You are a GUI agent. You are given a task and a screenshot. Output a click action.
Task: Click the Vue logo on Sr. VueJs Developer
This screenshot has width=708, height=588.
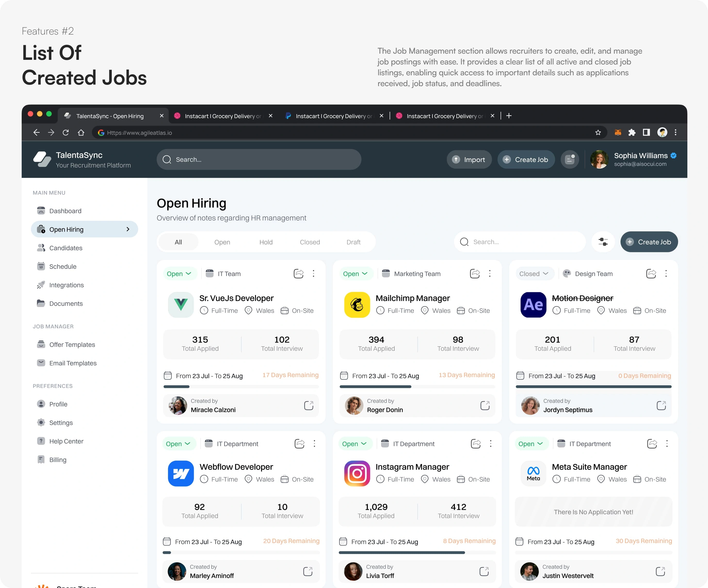click(181, 305)
